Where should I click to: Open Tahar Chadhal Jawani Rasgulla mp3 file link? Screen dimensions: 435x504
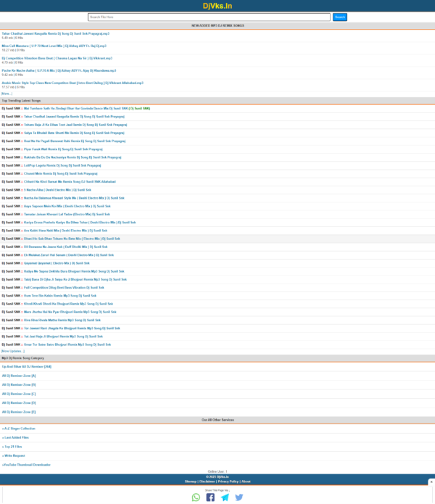pos(56,33)
